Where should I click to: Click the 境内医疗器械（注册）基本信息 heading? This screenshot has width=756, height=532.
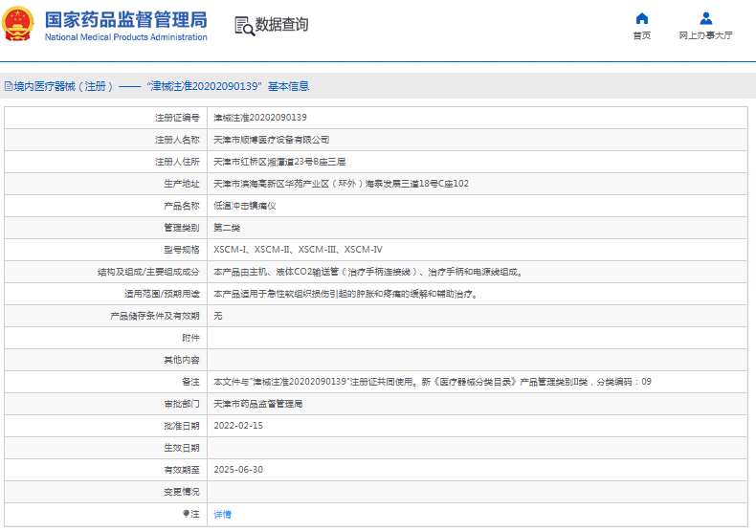pyautogui.click(x=162, y=86)
